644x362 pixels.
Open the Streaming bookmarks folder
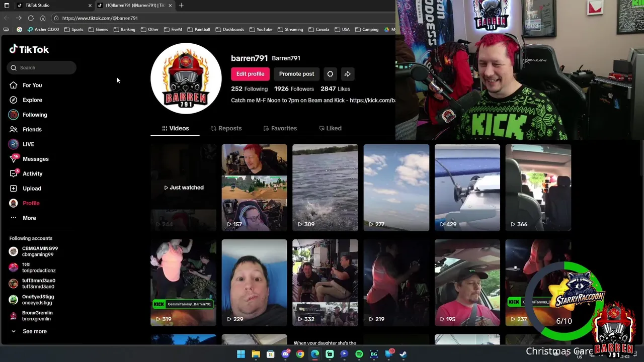290,30
